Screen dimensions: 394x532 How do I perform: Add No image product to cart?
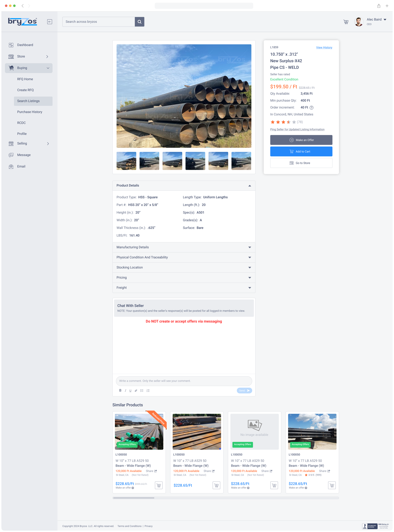pyautogui.click(x=274, y=485)
